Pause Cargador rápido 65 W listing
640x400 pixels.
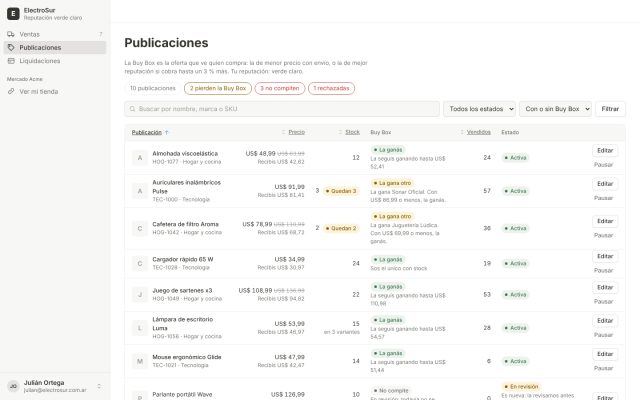tap(603, 270)
